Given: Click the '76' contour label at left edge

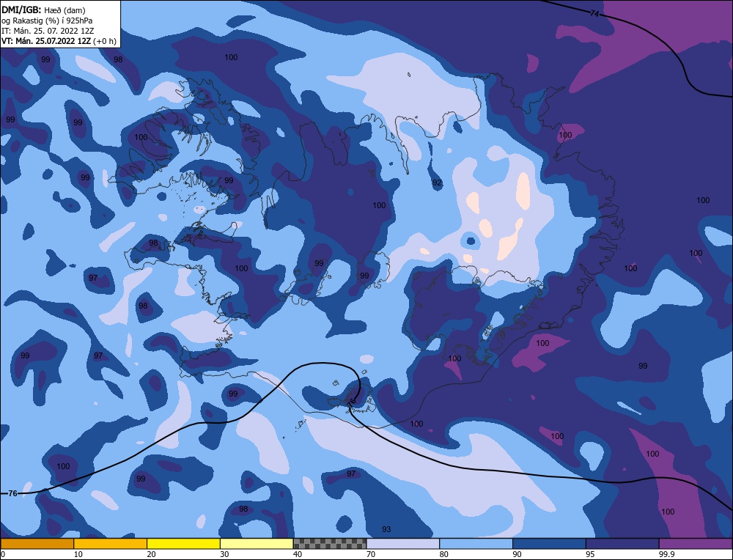Looking at the screenshot, I should pyautogui.click(x=12, y=493).
